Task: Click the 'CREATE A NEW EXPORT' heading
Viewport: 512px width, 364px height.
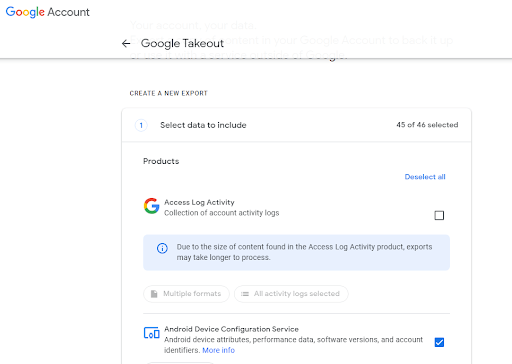Action: pyautogui.click(x=169, y=93)
